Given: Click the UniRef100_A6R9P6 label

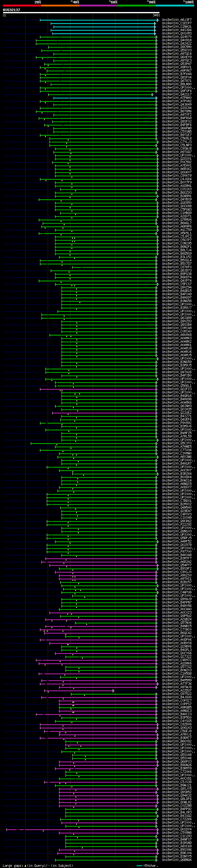Looking at the screenshot, I should point(177,226).
